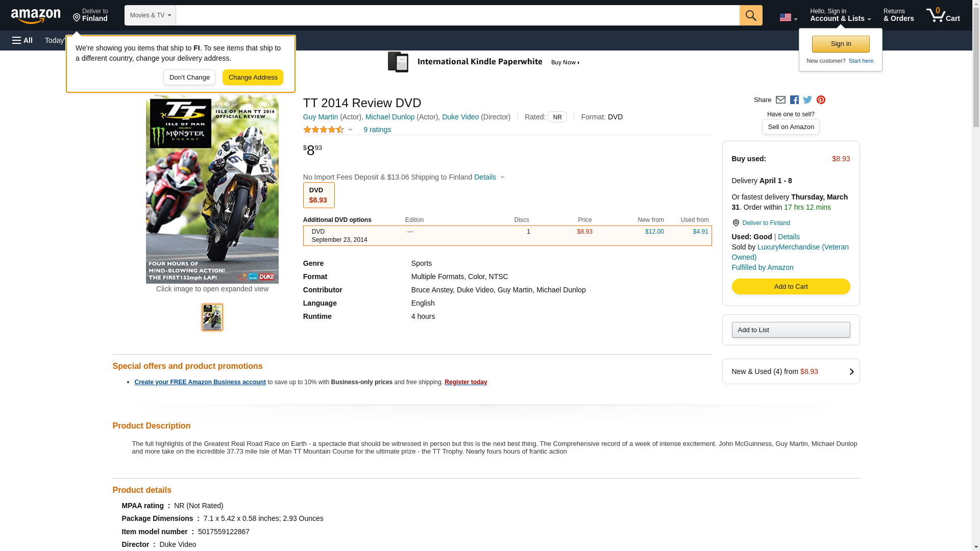This screenshot has height=551, width=980.
Task: Open the 9 ratings link
Action: point(377,130)
